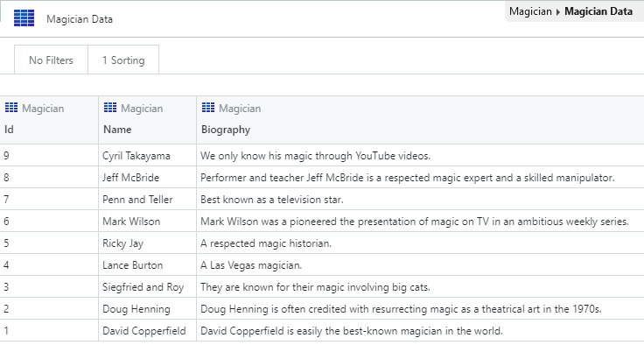The width and height of the screenshot is (644, 345).
Task: Select the Lance Burton name cell
Action: pyautogui.click(x=148, y=264)
